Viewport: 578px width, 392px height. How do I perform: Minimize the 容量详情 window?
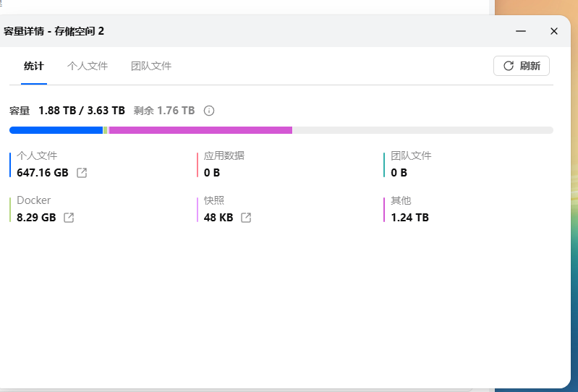click(521, 31)
